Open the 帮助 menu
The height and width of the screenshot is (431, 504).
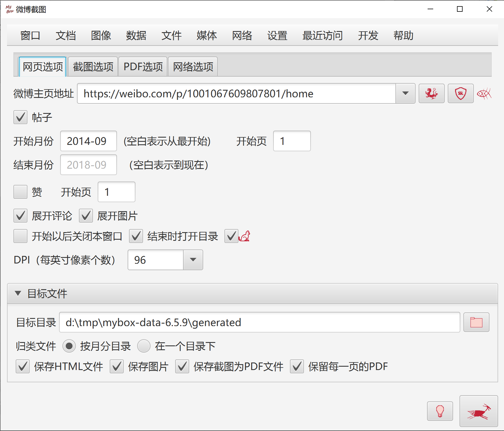click(x=403, y=36)
